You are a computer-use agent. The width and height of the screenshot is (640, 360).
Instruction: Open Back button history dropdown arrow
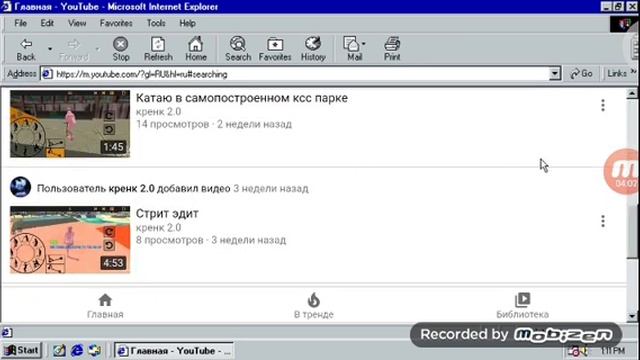click(50, 49)
